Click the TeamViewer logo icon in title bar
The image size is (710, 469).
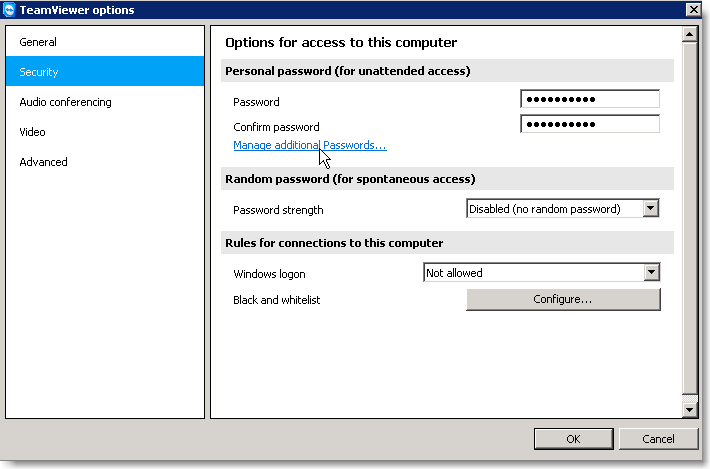9,10
